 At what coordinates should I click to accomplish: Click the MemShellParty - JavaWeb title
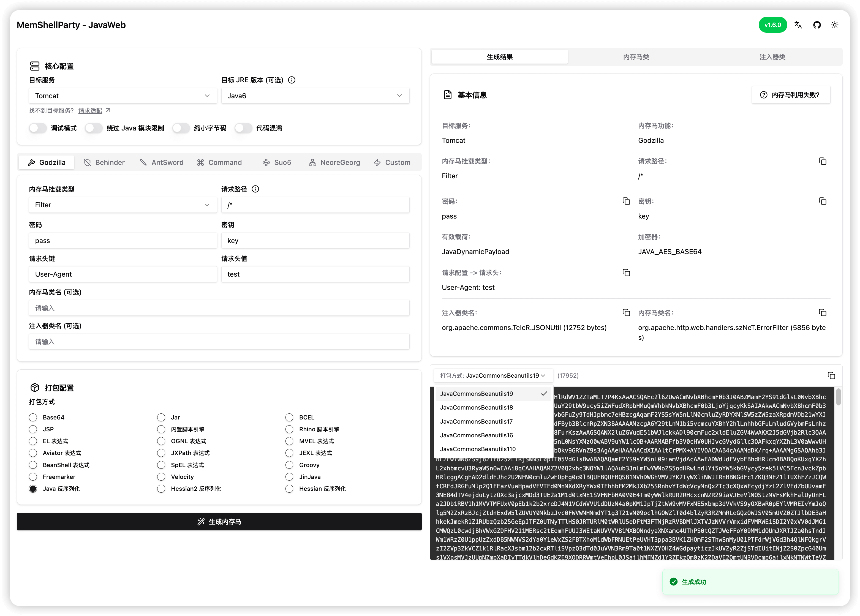click(x=71, y=25)
